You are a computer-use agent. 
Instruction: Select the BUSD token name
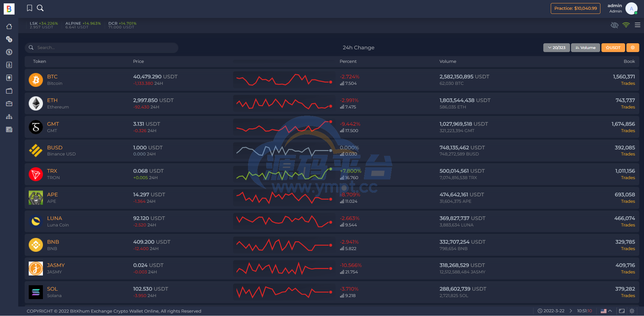point(55,148)
